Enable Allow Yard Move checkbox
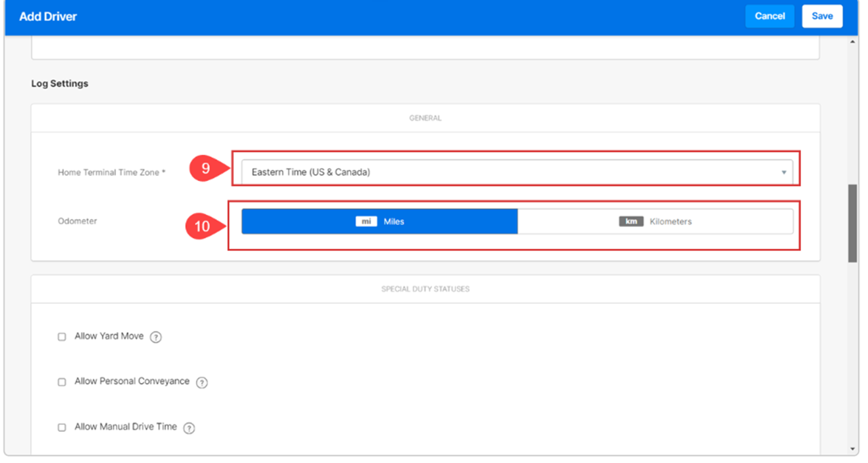The width and height of the screenshot is (868, 463). (x=62, y=337)
